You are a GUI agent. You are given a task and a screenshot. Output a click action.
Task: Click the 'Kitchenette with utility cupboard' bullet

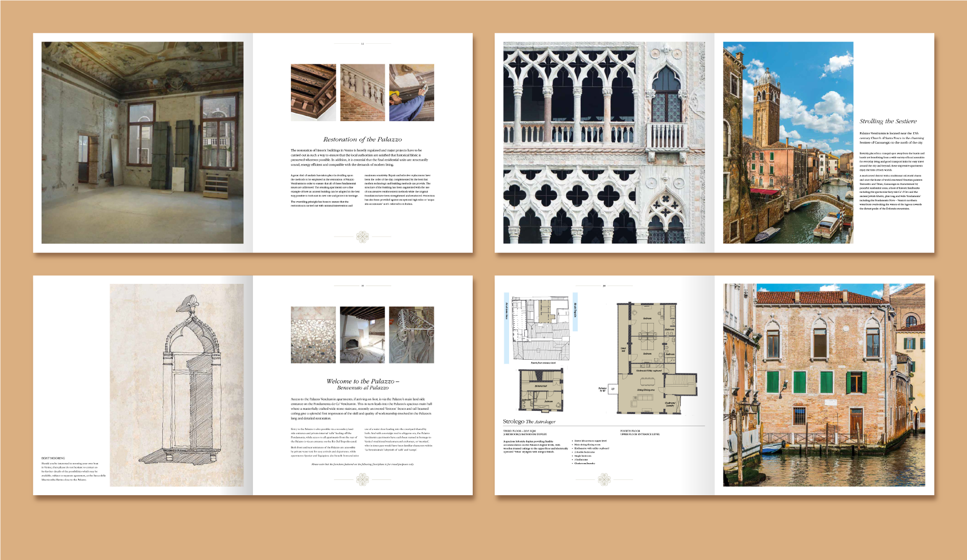coord(591,448)
